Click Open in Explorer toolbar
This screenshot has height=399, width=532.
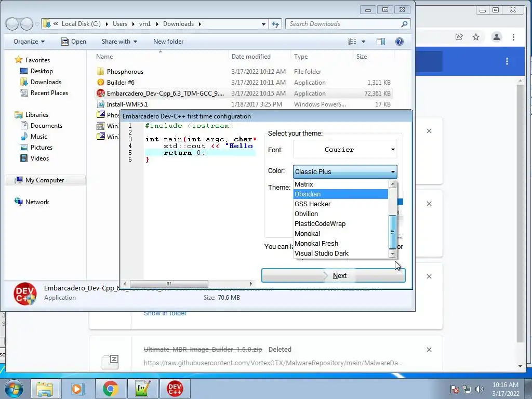pos(74,42)
